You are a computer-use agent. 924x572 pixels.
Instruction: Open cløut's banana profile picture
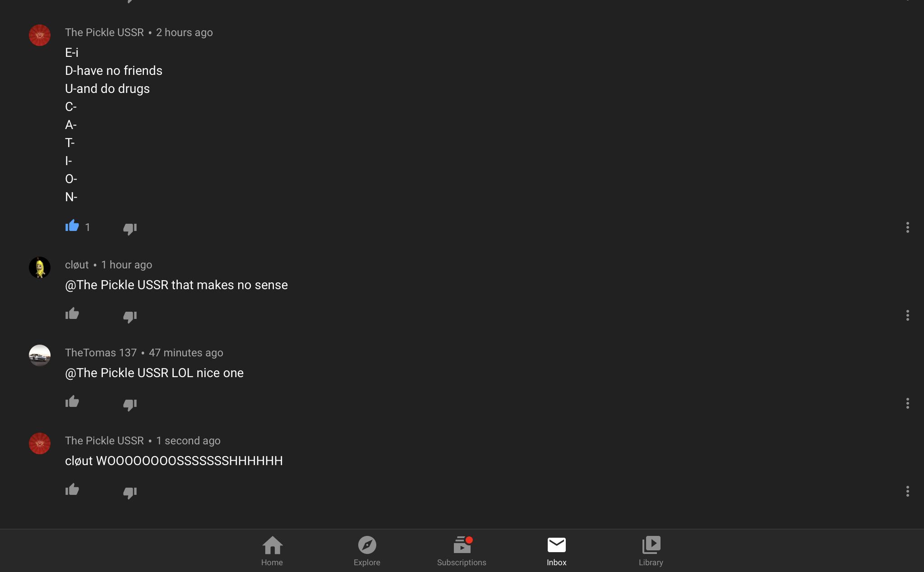tap(40, 268)
